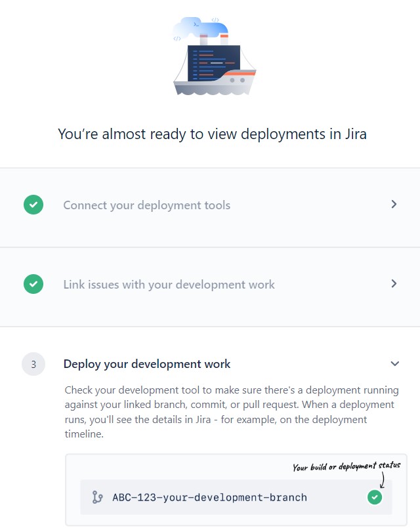The image size is (420, 528).
Task: Click the ABC-123-your-development-branch text
Action: pyautogui.click(x=210, y=497)
